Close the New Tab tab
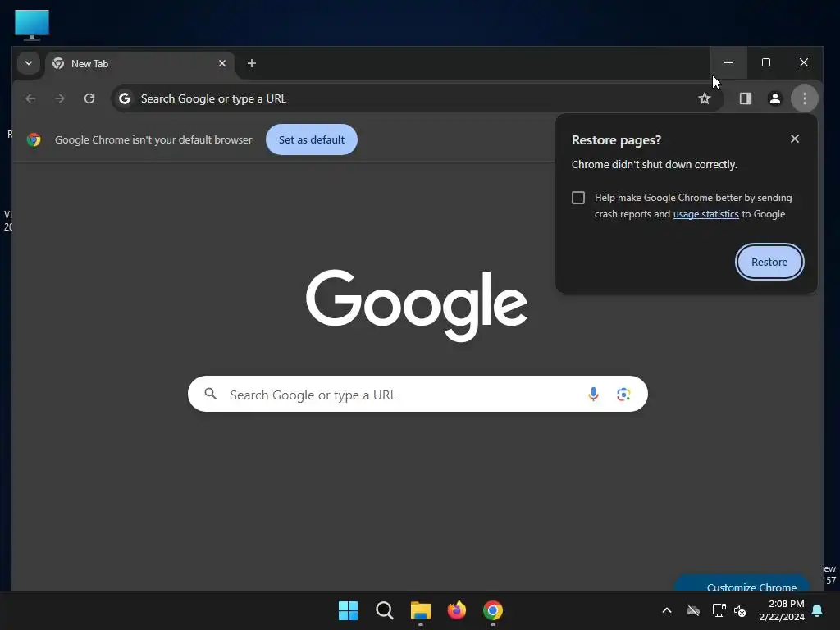The height and width of the screenshot is (630, 840). pos(222,63)
